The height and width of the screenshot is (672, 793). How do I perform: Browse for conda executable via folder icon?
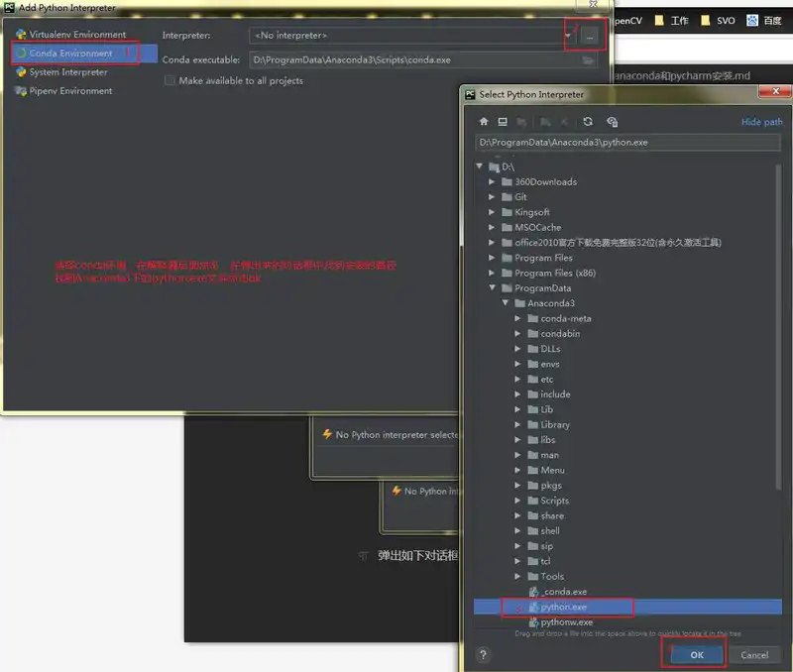pos(588,60)
